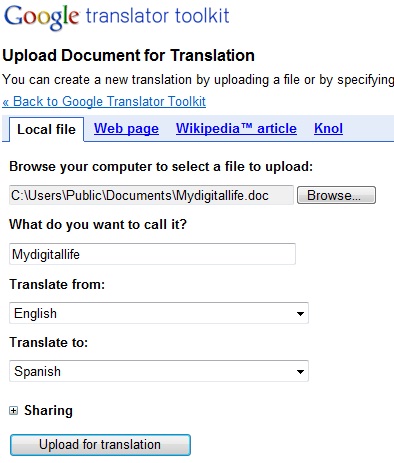This screenshot has height=463, width=394.
Task: Go back to Google Translator Toolkit link
Action: point(104,101)
